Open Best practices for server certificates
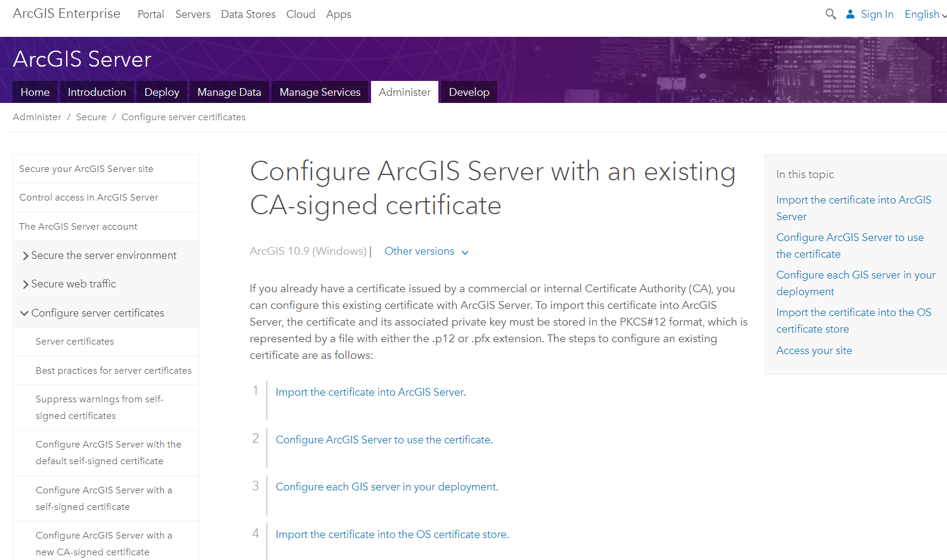Viewport: 947px width, 560px height. (113, 371)
